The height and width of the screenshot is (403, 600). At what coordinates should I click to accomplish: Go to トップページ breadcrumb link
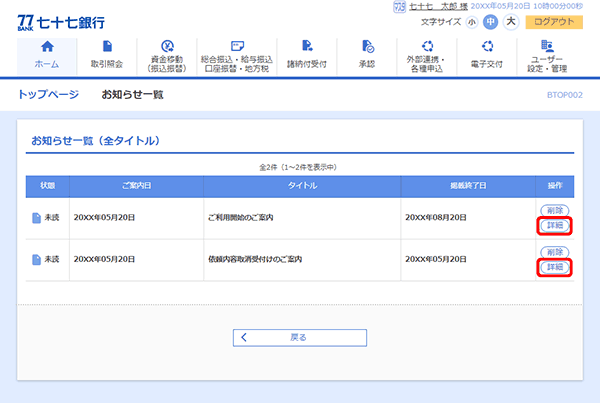[x=48, y=94]
